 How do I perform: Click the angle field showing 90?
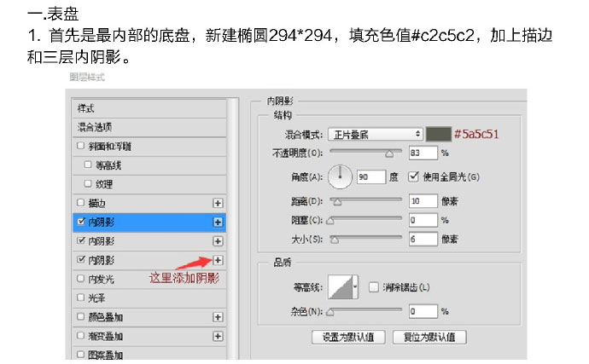click(x=371, y=176)
